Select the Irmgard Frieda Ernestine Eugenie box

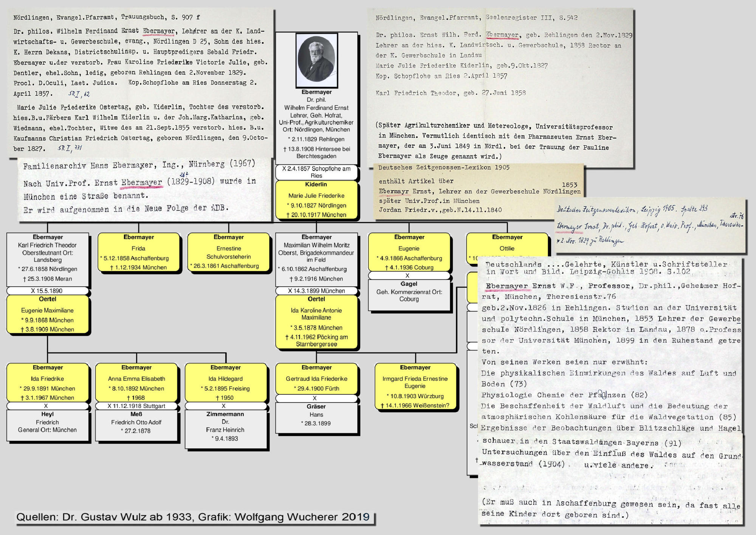click(x=415, y=386)
